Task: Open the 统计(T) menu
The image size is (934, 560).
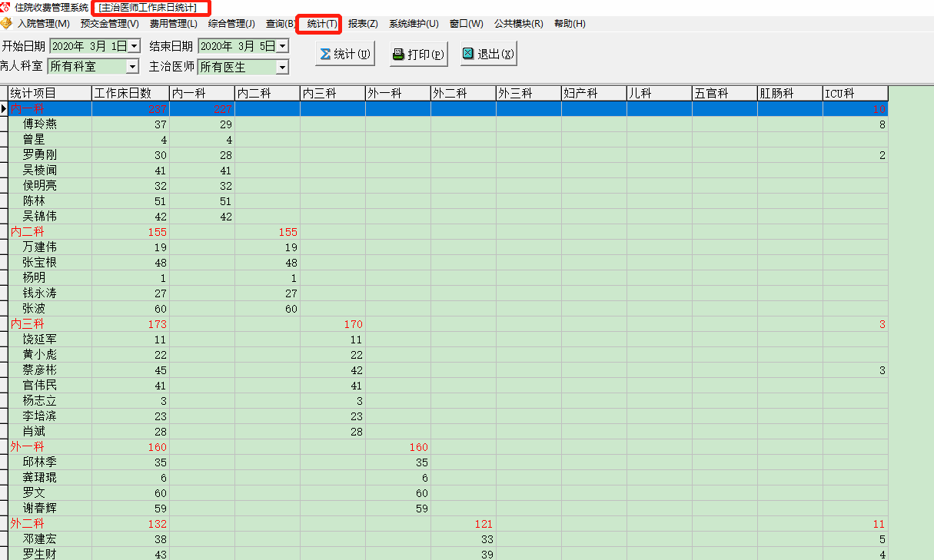Action: [x=322, y=24]
